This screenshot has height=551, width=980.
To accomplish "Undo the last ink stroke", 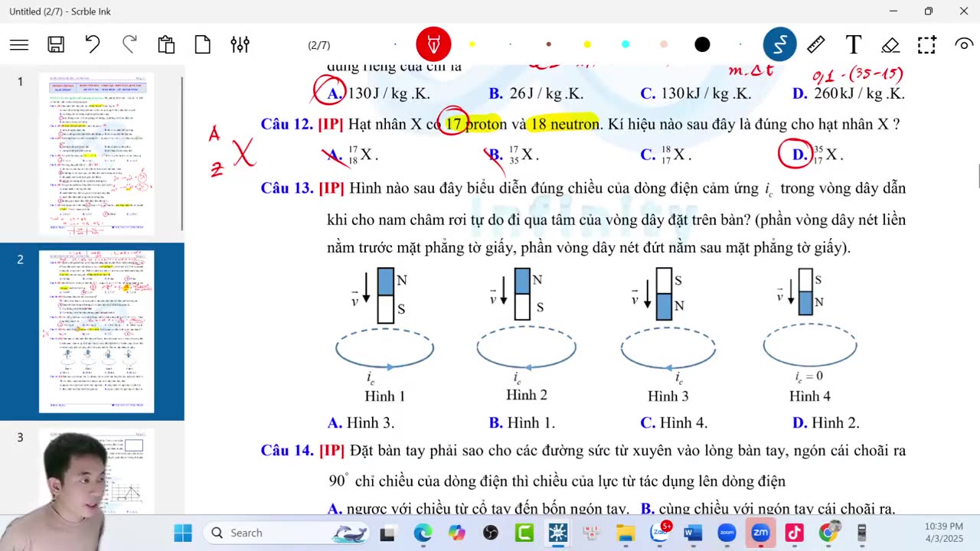I will pyautogui.click(x=93, y=44).
